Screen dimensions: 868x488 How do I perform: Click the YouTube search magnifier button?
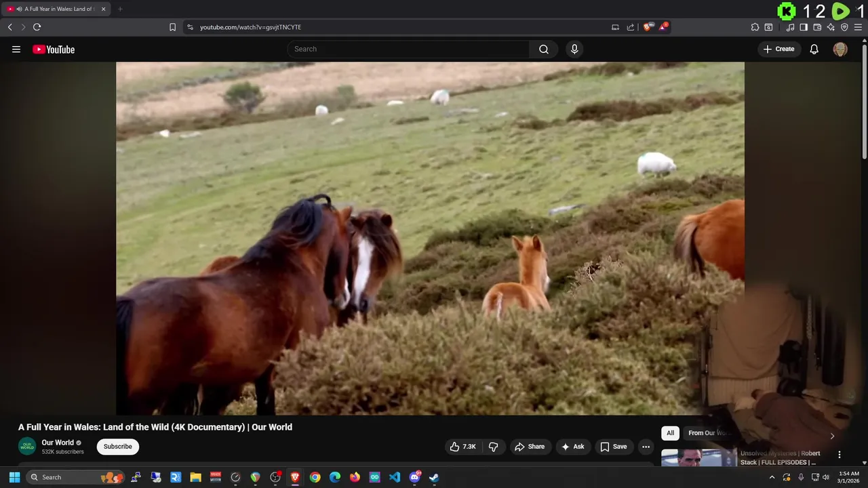click(x=544, y=49)
